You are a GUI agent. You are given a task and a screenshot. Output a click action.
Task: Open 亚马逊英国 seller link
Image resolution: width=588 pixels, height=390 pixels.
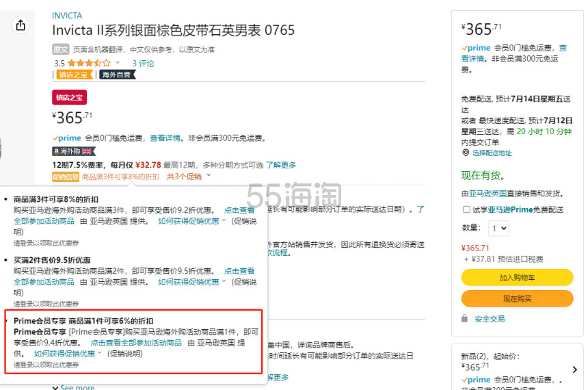coord(487,194)
